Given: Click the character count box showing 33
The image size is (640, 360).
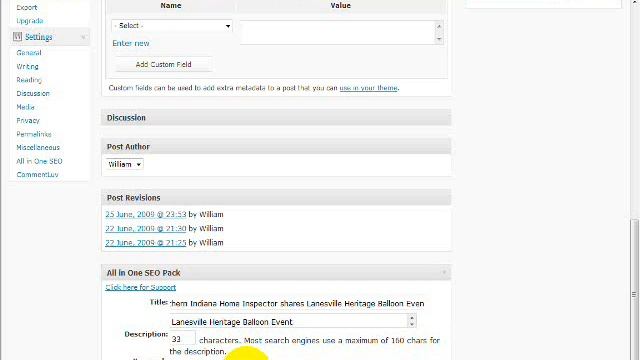Looking at the screenshot, I should click(182, 339).
